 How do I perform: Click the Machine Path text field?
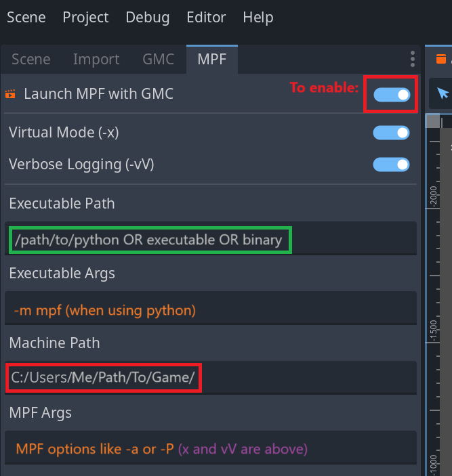(x=210, y=377)
